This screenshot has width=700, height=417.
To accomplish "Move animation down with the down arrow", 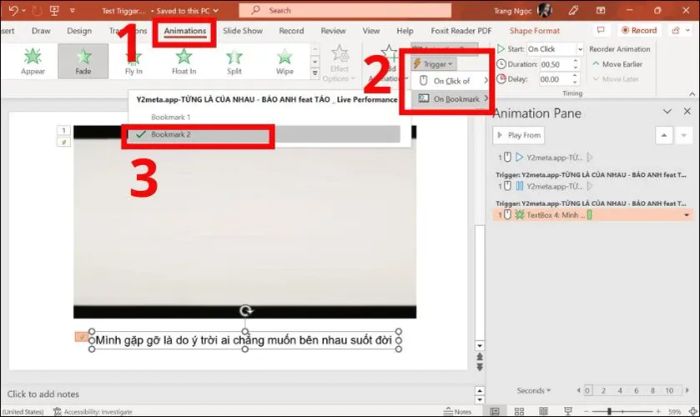I will 683,135.
